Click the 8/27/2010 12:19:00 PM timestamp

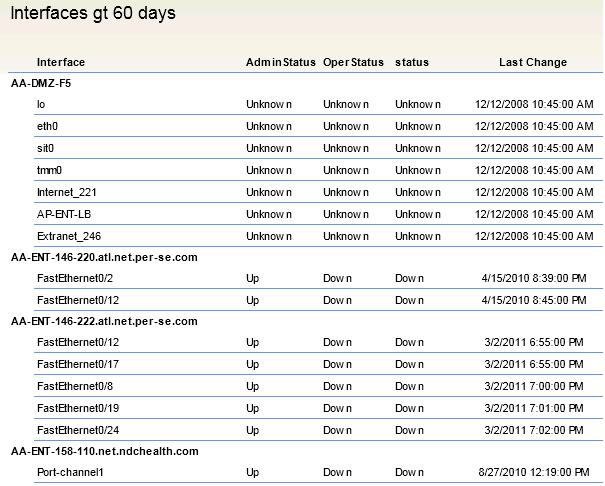pyautogui.click(x=534, y=472)
